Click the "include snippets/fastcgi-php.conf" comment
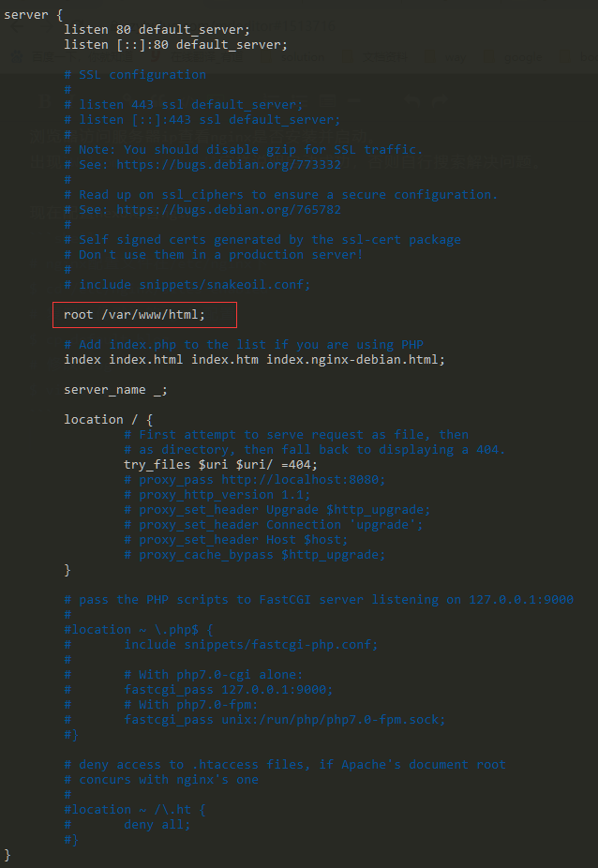The height and width of the screenshot is (868, 598). pyautogui.click(x=251, y=644)
